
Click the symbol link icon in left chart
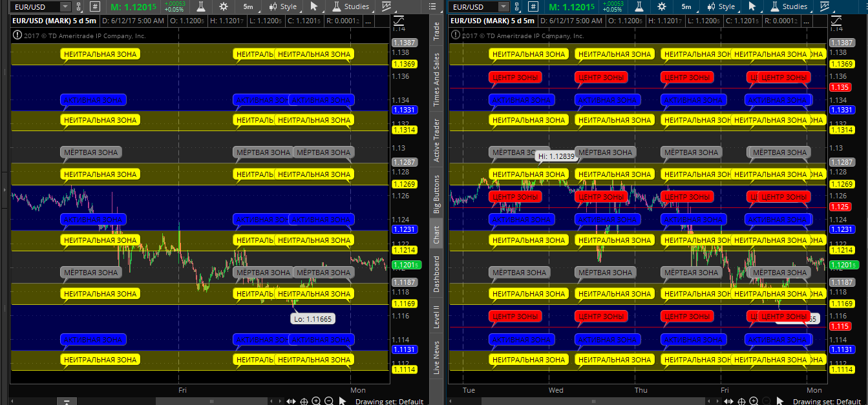point(78,6)
